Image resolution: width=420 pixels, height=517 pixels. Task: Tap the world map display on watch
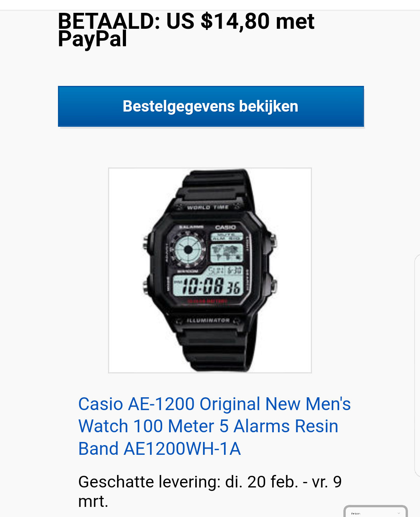(x=226, y=253)
